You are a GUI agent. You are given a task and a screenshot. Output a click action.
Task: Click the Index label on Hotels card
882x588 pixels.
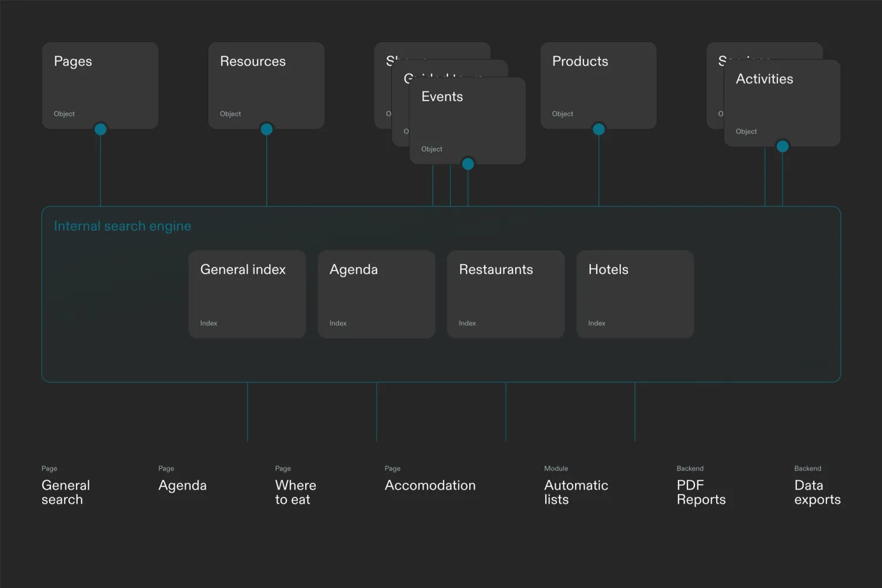tap(597, 323)
